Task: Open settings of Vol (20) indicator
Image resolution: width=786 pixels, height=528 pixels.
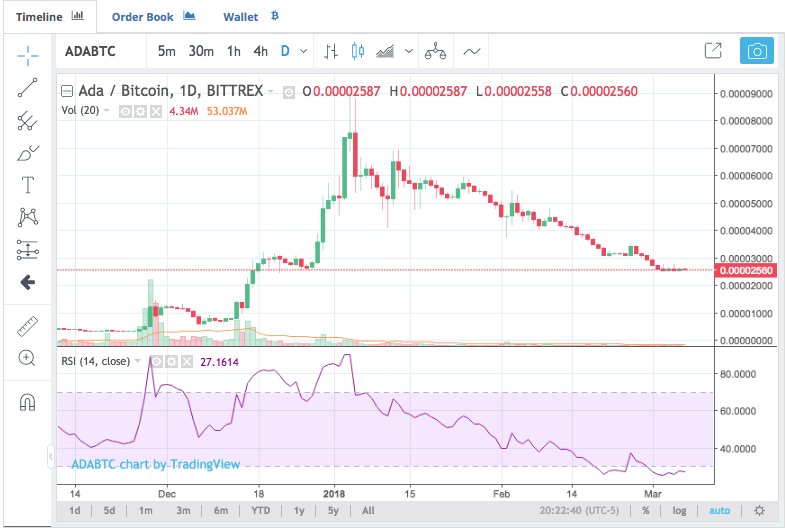Action: [140, 111]
